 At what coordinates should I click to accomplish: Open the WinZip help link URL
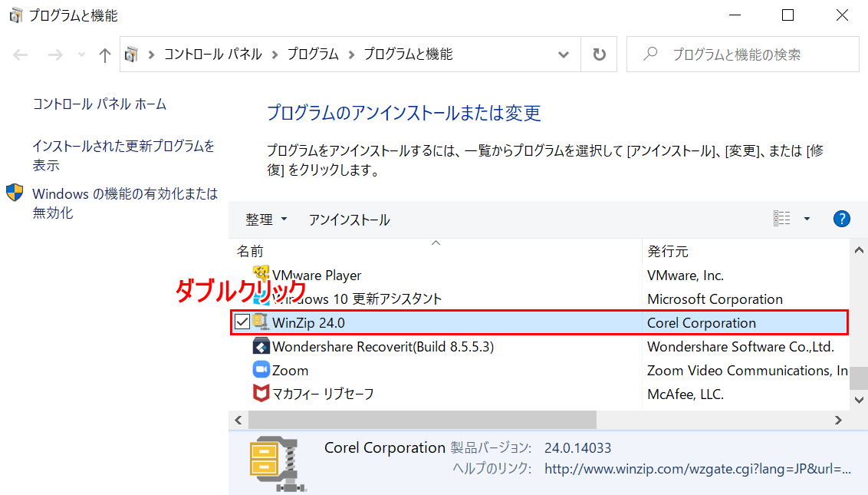coord(698,469)
